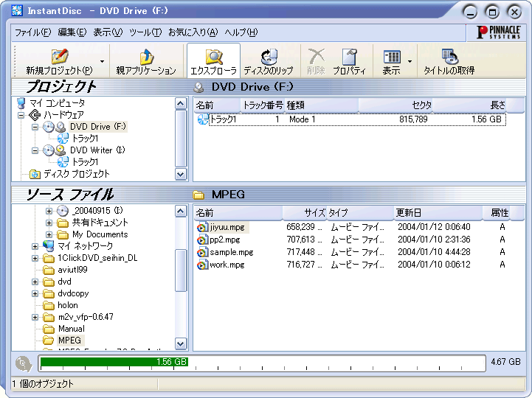532x398 pixels.
Task: Click project tree scrollbar up arrow
Action: 181,104
